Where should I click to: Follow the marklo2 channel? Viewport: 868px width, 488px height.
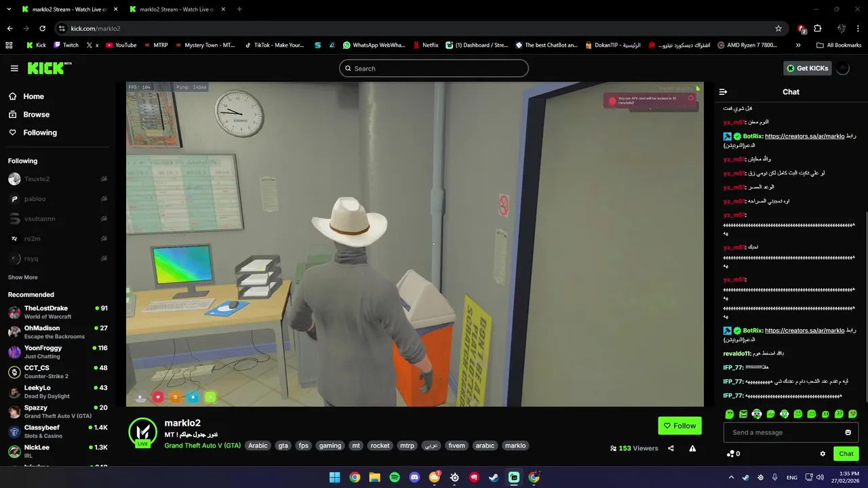[679, 426]
